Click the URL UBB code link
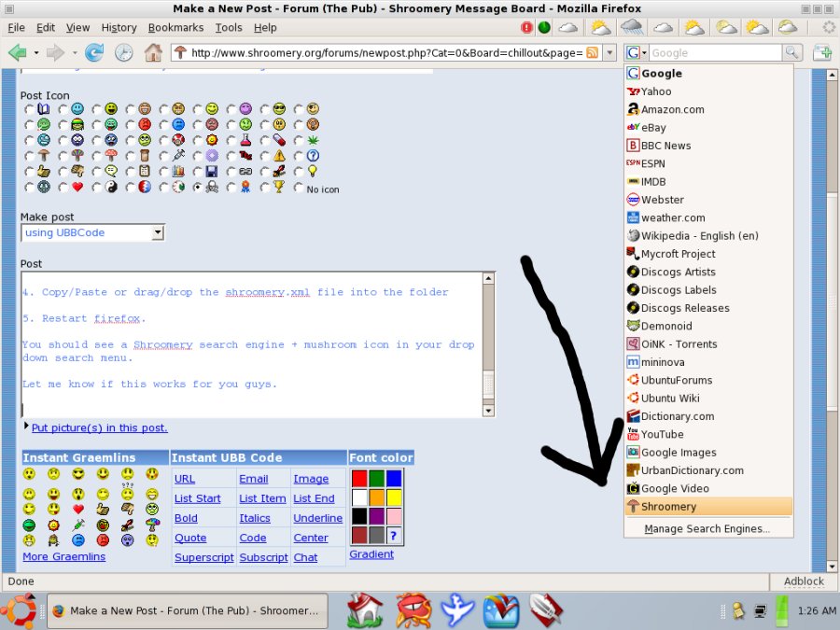Screen dimensions: 840x630 (x=184, y=479)
